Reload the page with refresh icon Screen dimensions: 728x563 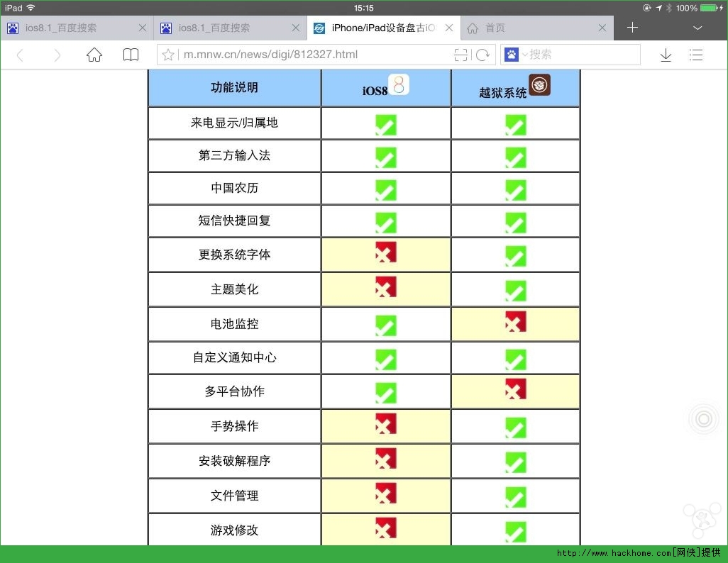483,55
